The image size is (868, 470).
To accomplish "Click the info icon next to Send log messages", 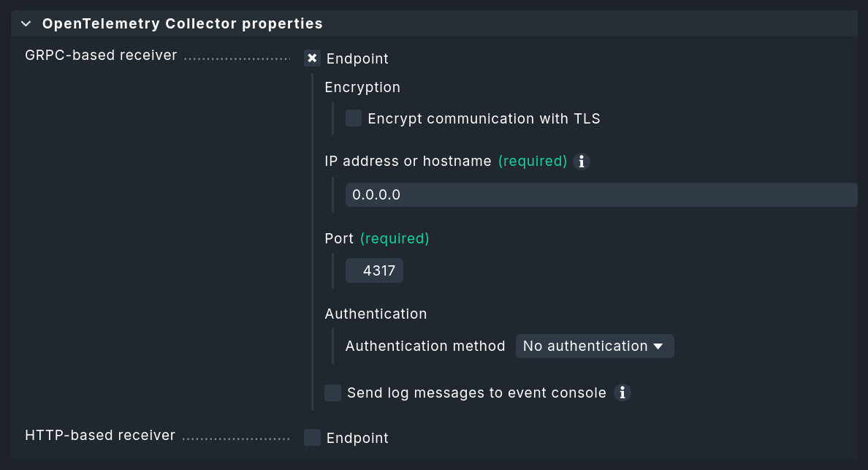I will coord(623,393).
